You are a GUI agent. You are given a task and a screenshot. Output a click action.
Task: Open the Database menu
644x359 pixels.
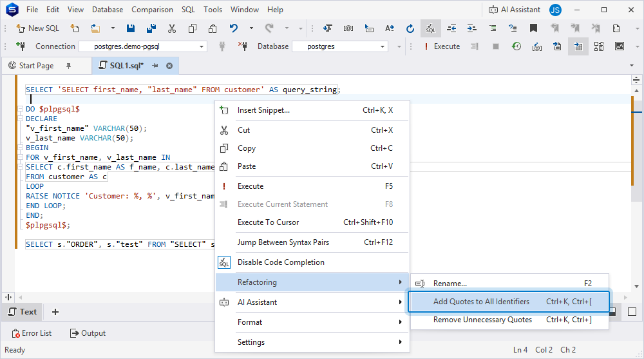(107, 10)
